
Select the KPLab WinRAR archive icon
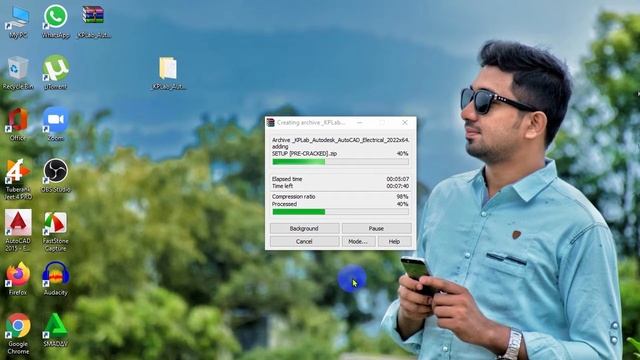pos(93,22)
